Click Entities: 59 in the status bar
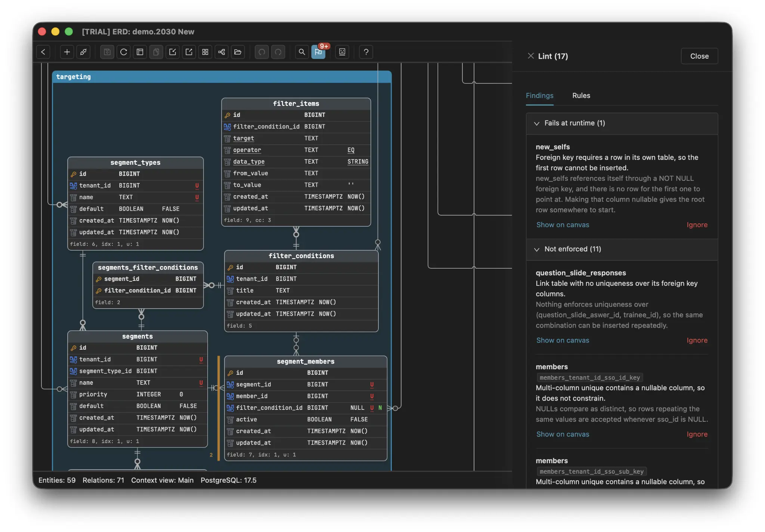The image size is (765, 532). 57,480
